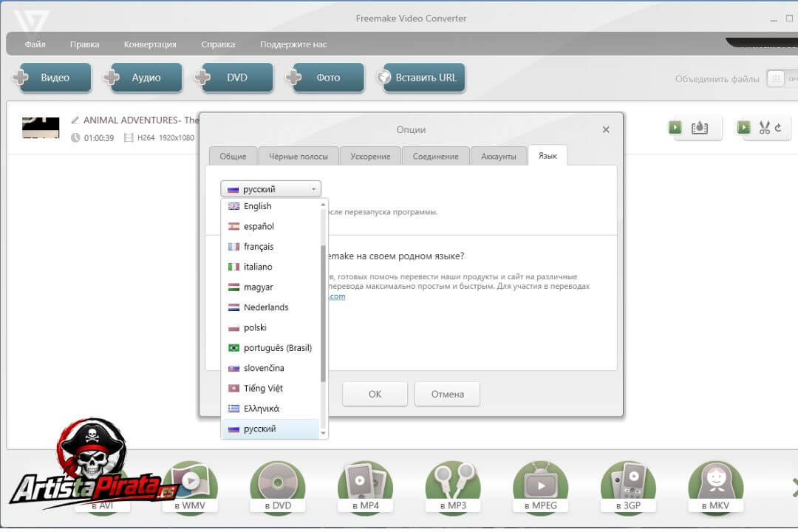Collapse the русский language dropdown
This screenshot has height=532, width=798.
pyautogui.click(x=270, y=189)
